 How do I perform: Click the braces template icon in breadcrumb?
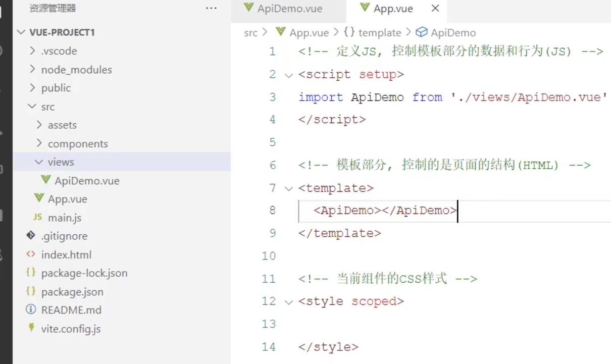coord(349,32)
